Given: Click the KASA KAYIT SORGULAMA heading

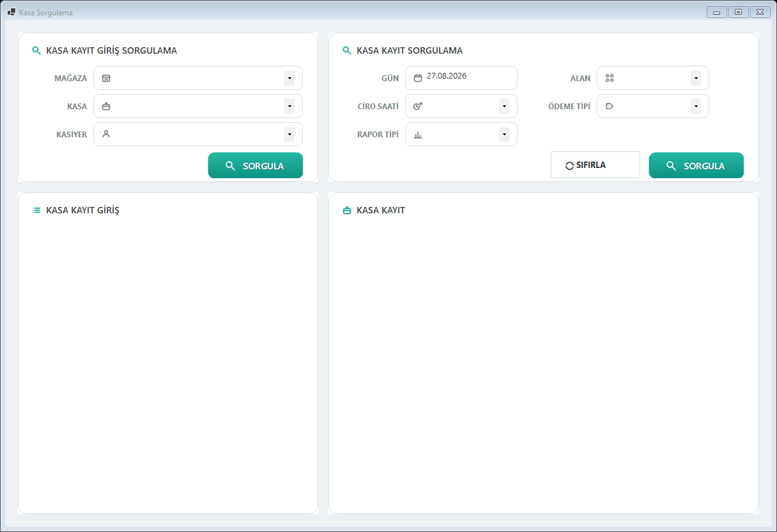Looking at the screenshot, I should coord(410,50).
